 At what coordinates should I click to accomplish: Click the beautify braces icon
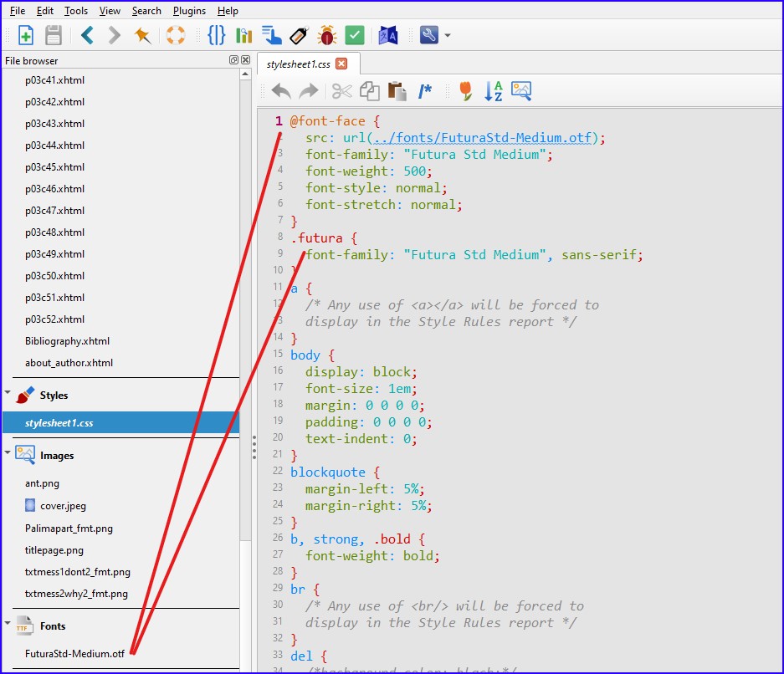point(217,35)
